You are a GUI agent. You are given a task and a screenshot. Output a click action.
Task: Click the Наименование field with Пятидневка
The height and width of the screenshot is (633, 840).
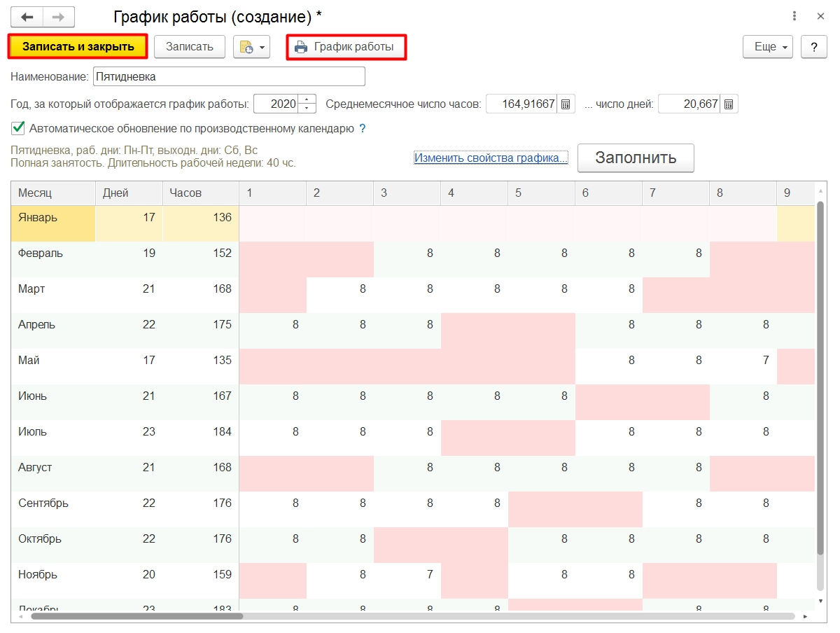tap(229, 76)
